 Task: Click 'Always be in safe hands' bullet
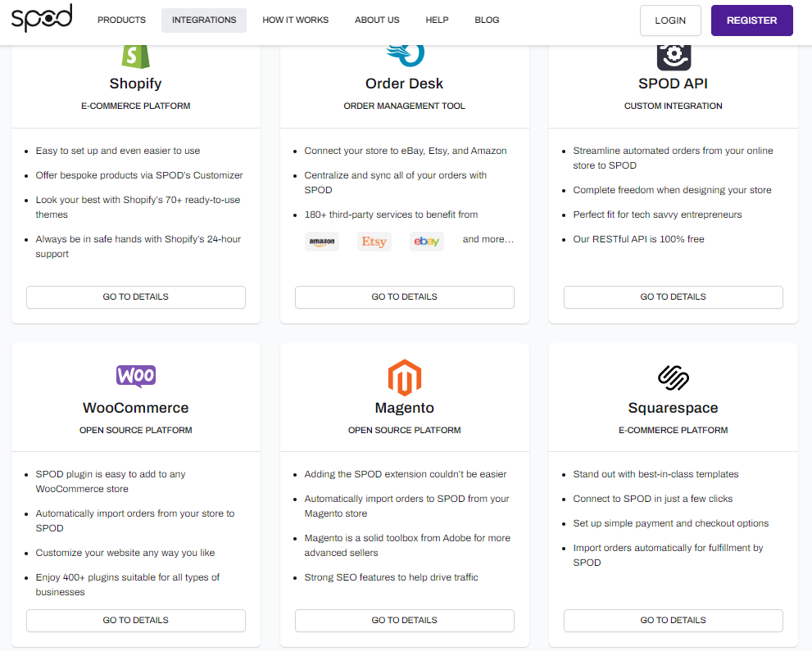tap(138, 246)
